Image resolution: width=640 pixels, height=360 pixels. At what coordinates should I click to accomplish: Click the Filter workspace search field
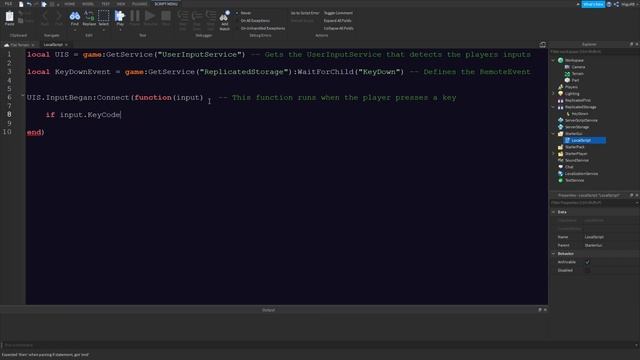(x=594, y=51)
